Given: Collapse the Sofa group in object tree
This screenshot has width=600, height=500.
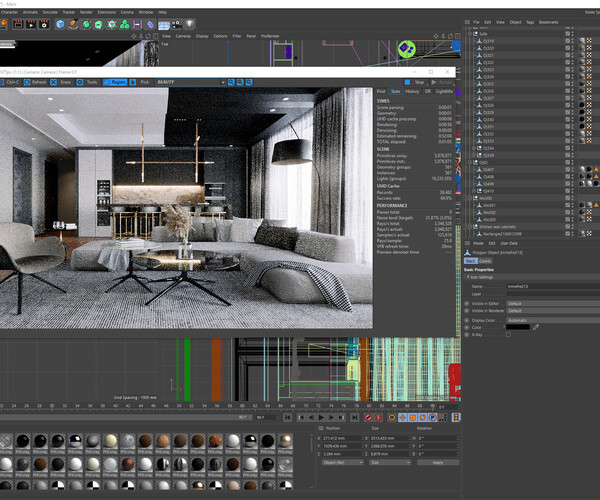Looking at the screenshot, I should [470, 34].
